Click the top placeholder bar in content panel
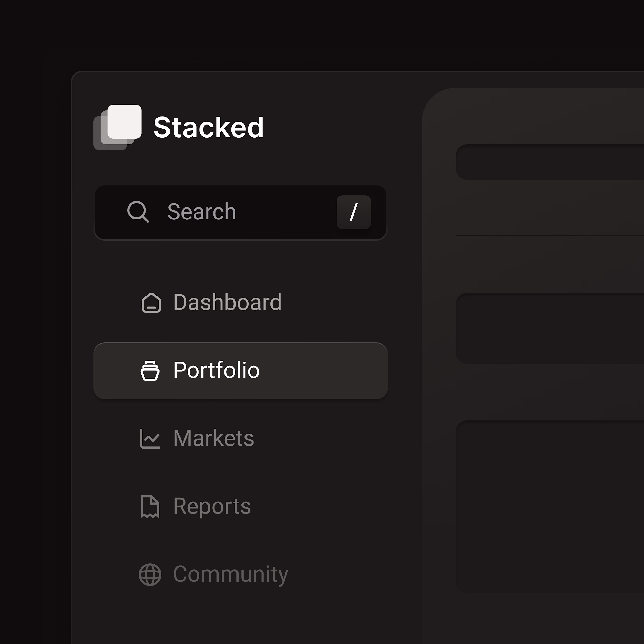 [x=550, y=162]
